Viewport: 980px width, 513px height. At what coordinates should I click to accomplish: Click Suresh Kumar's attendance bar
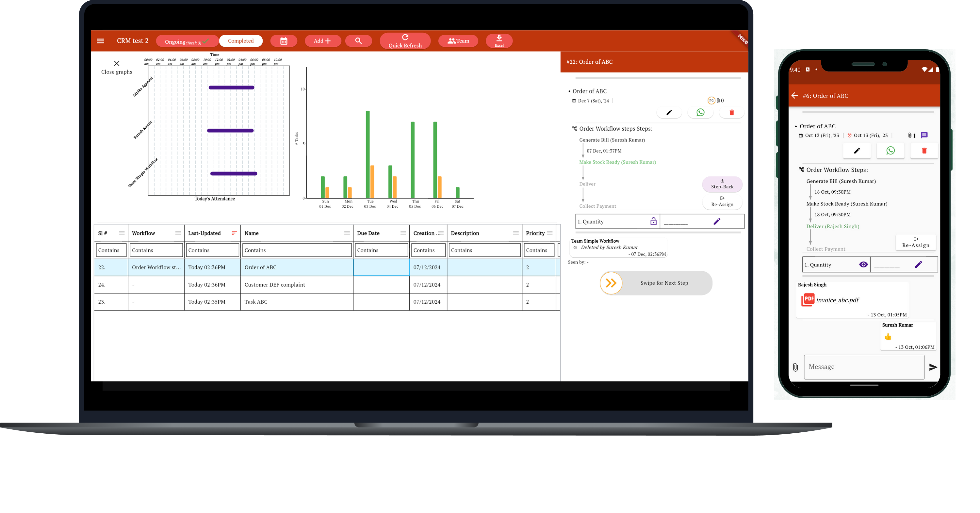click(230, 130)
